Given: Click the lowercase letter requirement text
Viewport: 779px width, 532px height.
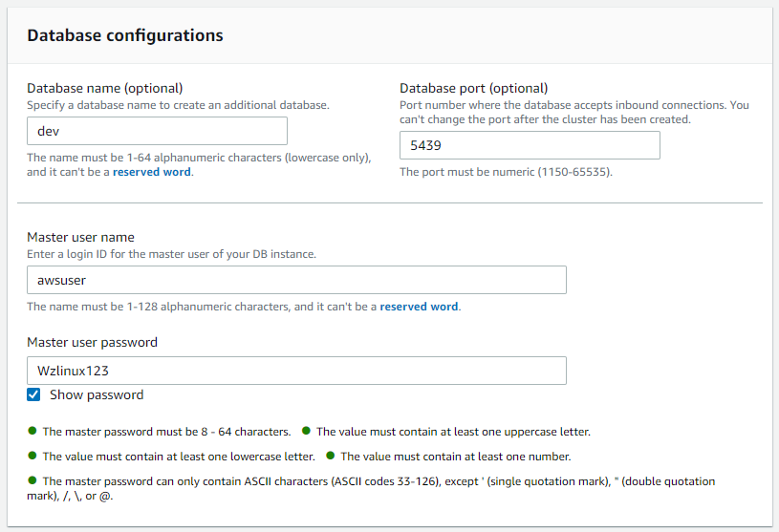Looking at the screenshot, I should point(179,457).
